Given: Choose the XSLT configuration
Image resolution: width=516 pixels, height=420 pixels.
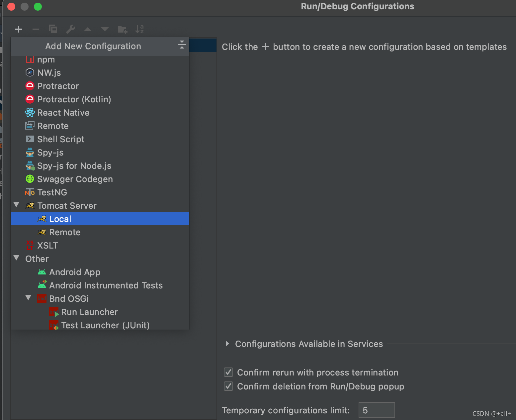Looking at the screenshot, I should (x=100, y=245).
